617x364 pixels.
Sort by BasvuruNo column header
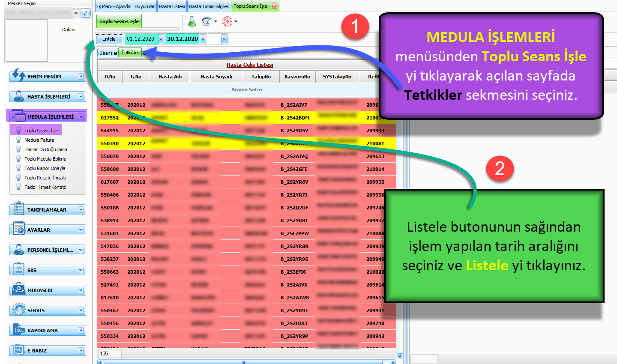297,77
